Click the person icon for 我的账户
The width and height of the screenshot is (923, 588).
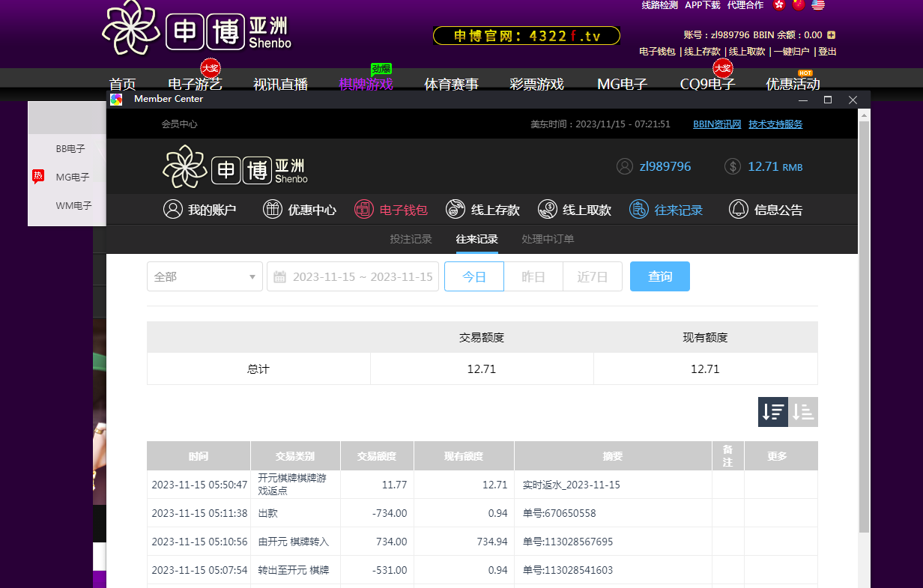[x=173, y=210]
